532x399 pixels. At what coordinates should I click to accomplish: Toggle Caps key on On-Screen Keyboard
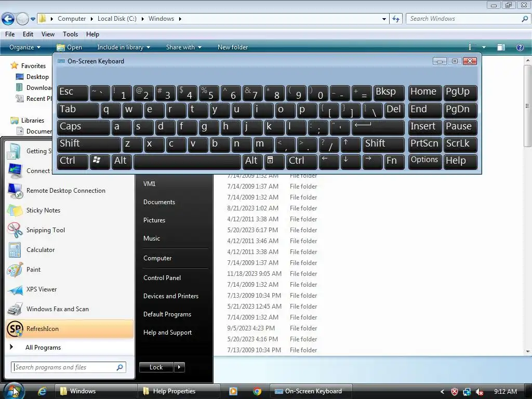coord(84,127)
